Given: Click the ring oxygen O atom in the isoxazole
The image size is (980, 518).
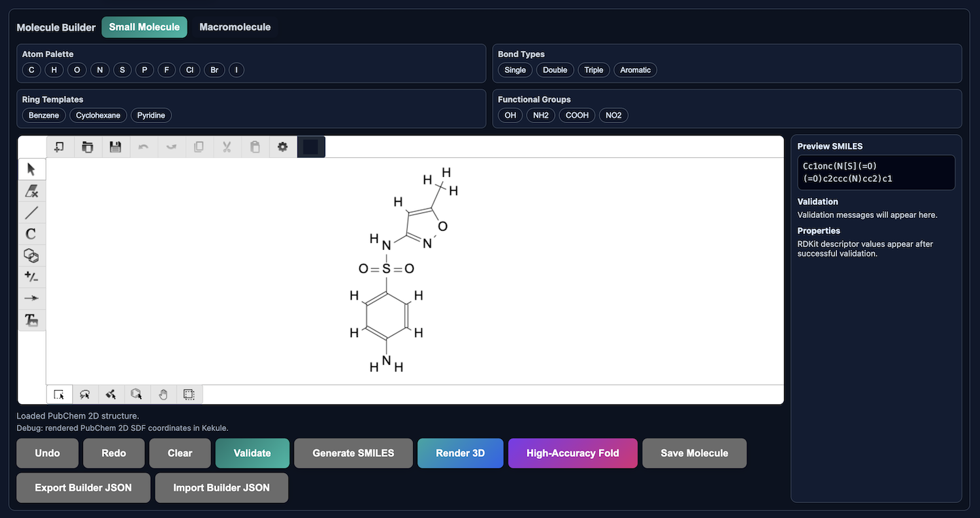Looking at the screenshot, I should [x=443, y=226].
